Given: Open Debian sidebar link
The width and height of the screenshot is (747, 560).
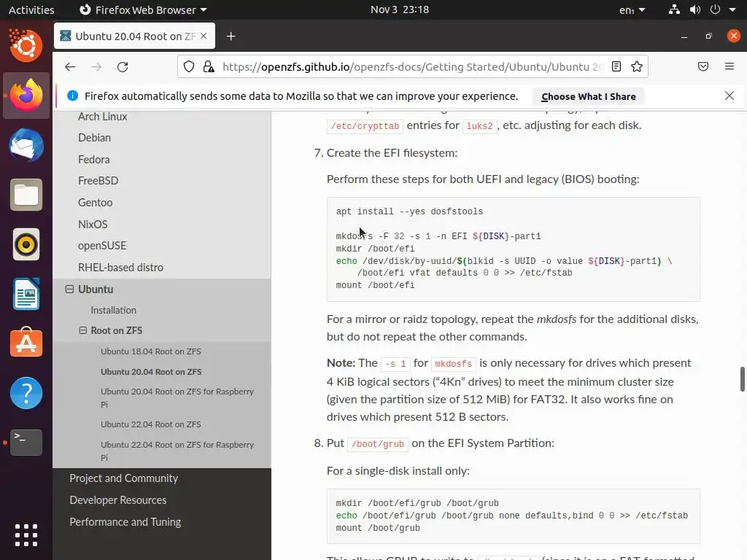Looking at the screenshot, I should [x=94, y=138].
